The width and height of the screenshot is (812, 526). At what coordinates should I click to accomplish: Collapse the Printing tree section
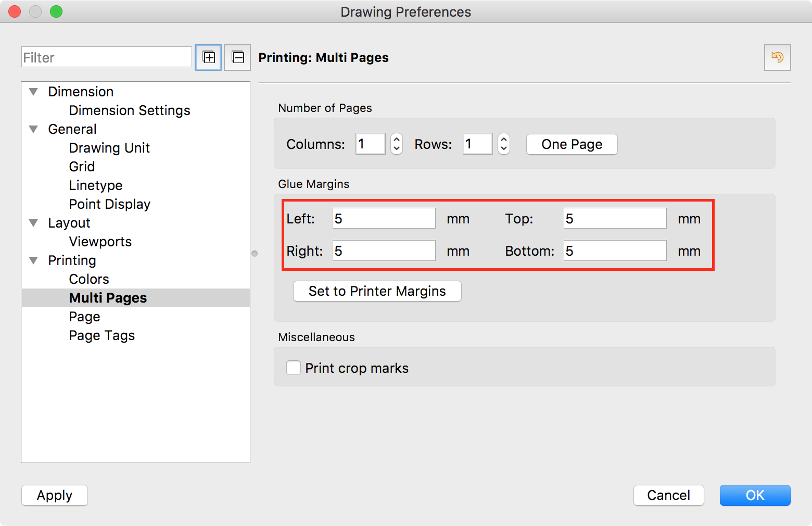pyautogui.click(x=34, y=260)
